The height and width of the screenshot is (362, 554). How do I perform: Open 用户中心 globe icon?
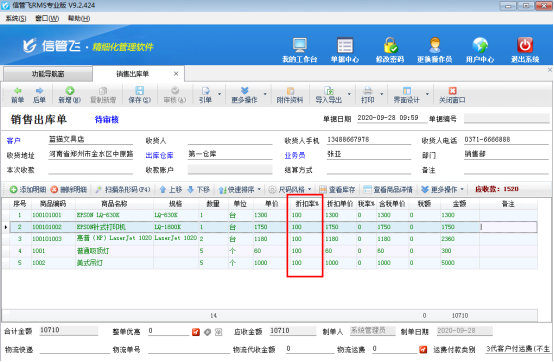(x=480, y=45)
